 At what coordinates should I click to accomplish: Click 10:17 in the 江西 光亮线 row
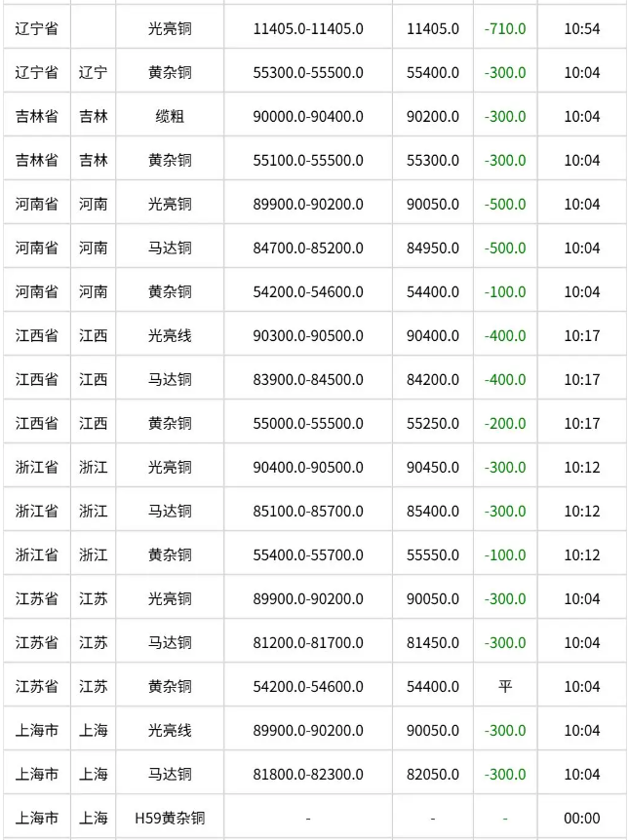[582, 336]
